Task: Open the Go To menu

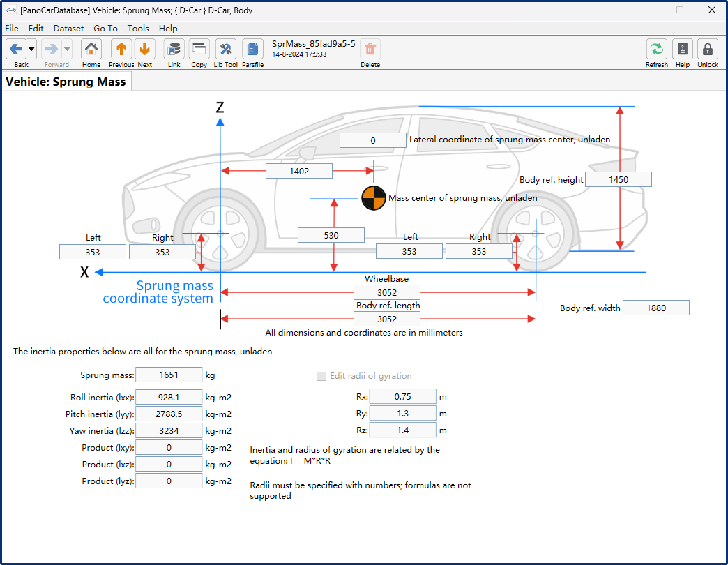Action: tap(105, 29)
